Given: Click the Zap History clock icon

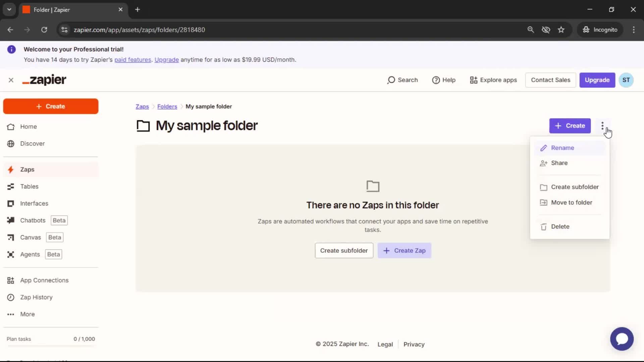Looking at the screenshot, I should 11,297.
